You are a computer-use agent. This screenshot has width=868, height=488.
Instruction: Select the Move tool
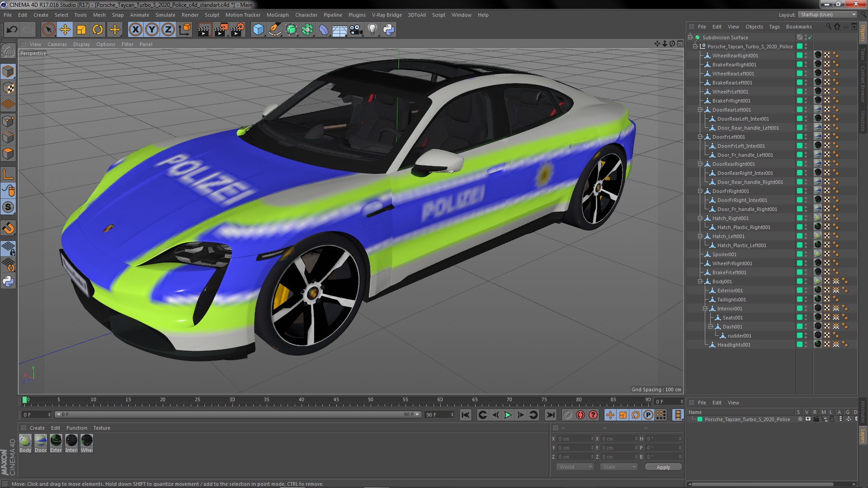(x=65, y=30)
